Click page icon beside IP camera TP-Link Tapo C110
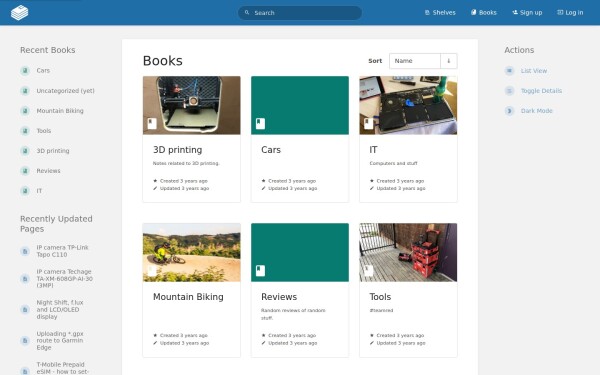The image size is (600, 375). click(25, 251)
